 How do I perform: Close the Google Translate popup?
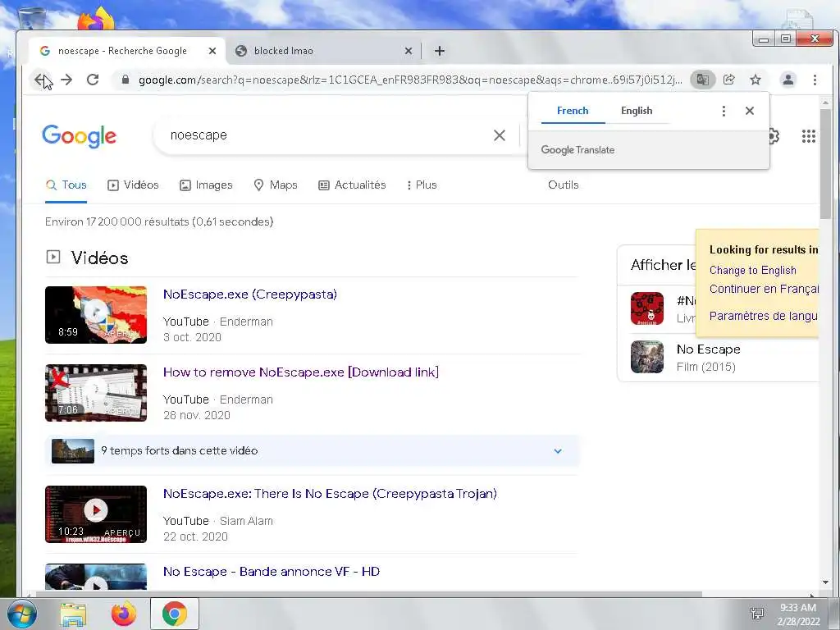click(750, 111)
